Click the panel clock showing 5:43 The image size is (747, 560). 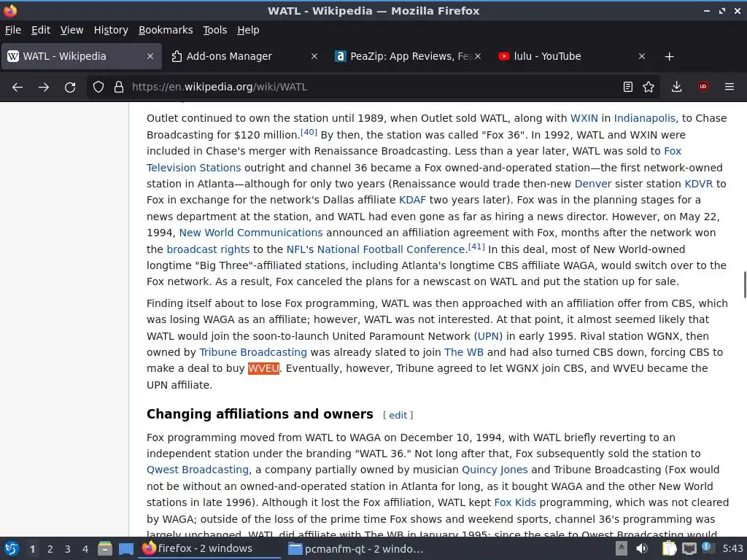(732, 548)
